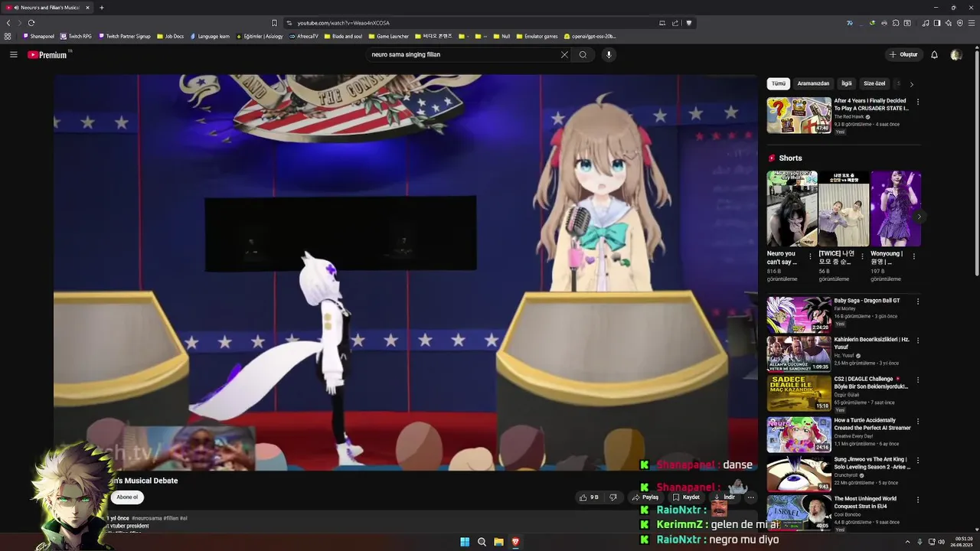Clear the search box with X
The height and width of the screenshot is (551, 980).
tap(564, 54)
